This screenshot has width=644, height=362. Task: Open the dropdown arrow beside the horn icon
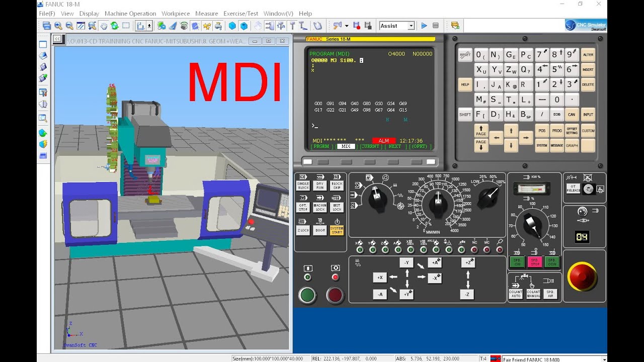(346, 26)
